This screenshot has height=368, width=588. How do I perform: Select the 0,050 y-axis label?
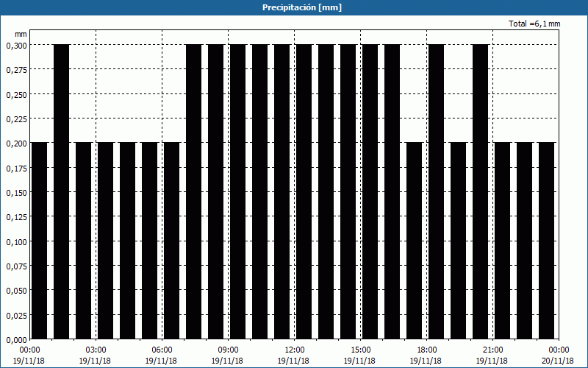click(x=16, y=291)
